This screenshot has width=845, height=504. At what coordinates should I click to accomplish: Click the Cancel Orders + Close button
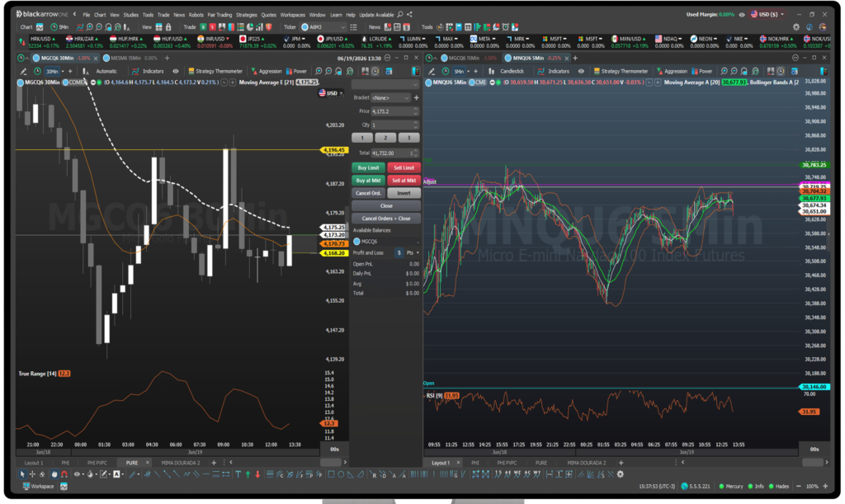[x=386, y=219]
